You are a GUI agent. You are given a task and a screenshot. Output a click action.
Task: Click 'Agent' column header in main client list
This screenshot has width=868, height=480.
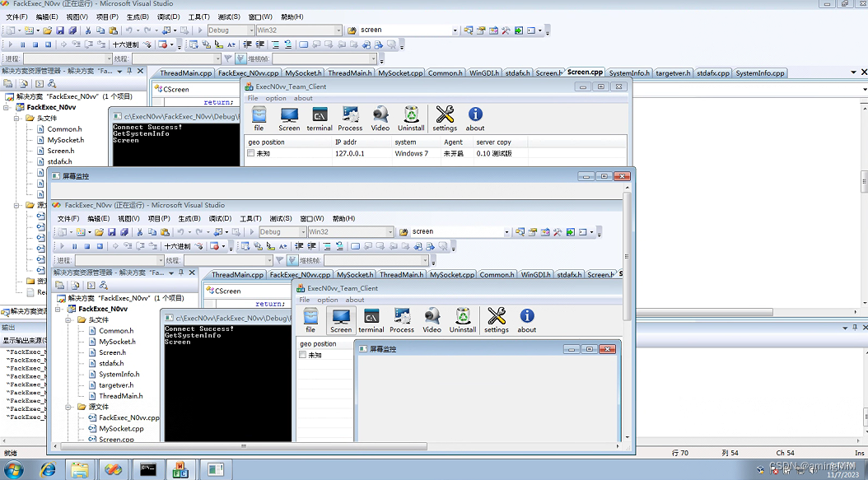click(457, 142)
